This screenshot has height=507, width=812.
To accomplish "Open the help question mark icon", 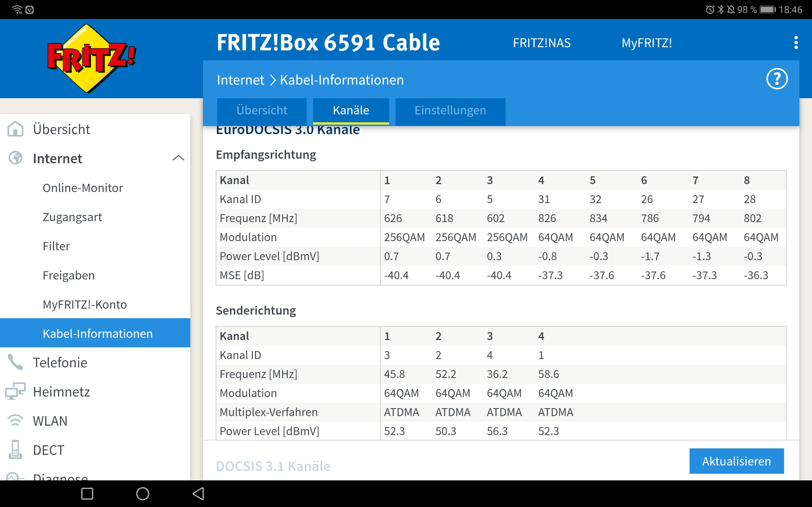I will click(776, 79).
